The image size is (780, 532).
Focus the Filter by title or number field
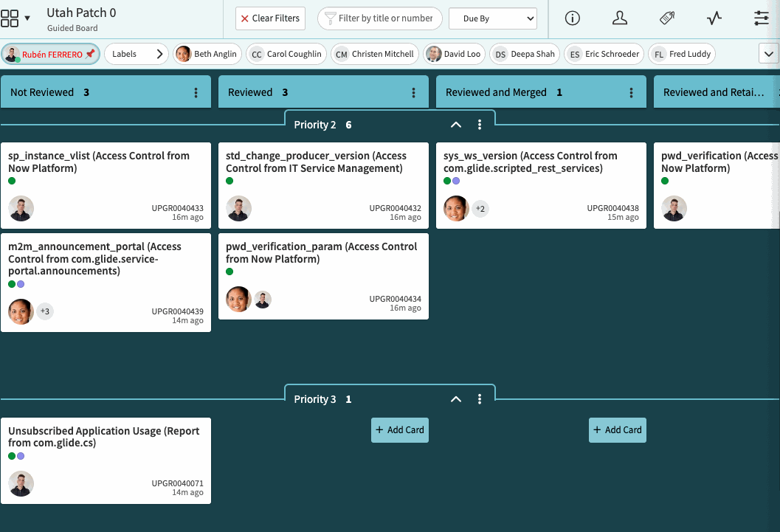380,18
